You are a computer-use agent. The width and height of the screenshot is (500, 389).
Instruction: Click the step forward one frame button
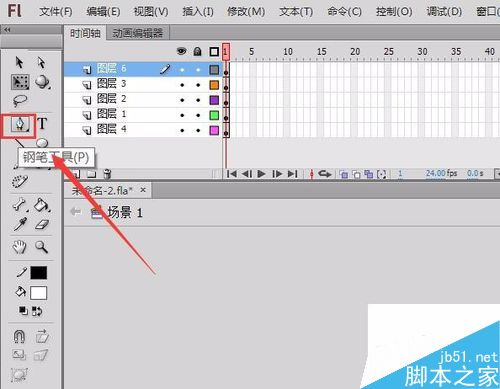click(x=277, y=174)
